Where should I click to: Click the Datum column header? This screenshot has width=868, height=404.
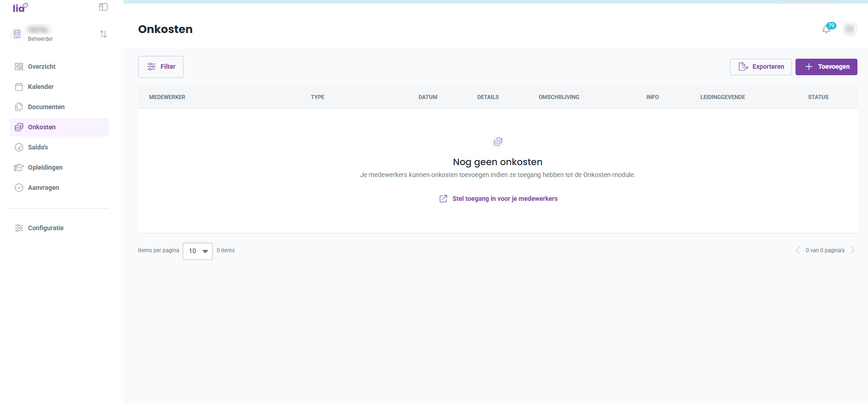pyautogui.click(x=428, y=97)
